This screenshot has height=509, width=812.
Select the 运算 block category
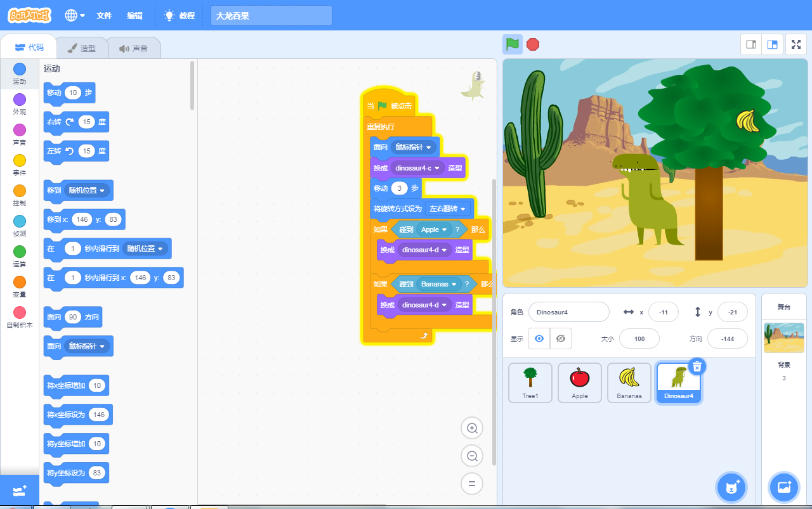(20, 256)
